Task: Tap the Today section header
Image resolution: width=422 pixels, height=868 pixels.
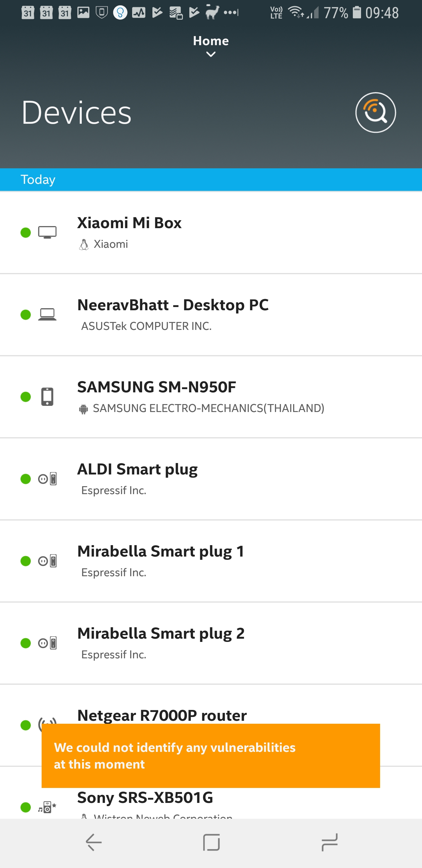Action: coord(211,179)
